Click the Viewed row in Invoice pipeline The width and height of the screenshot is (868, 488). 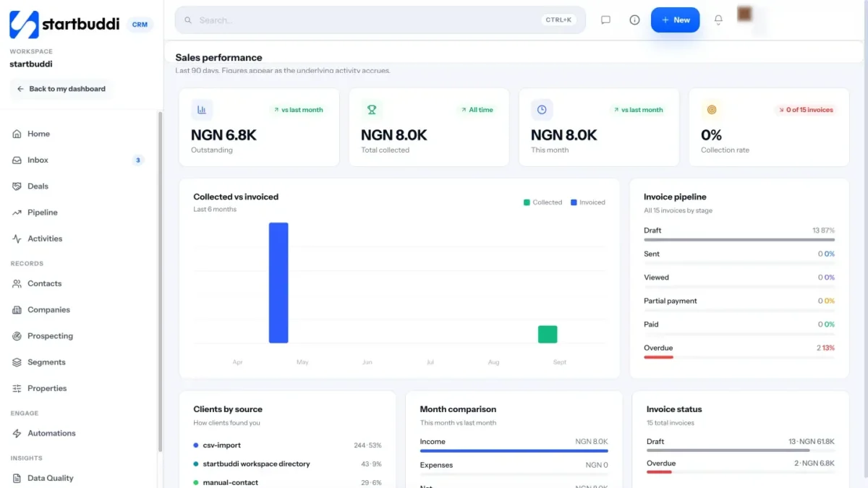pyautogui.click(x=739, y=281)
